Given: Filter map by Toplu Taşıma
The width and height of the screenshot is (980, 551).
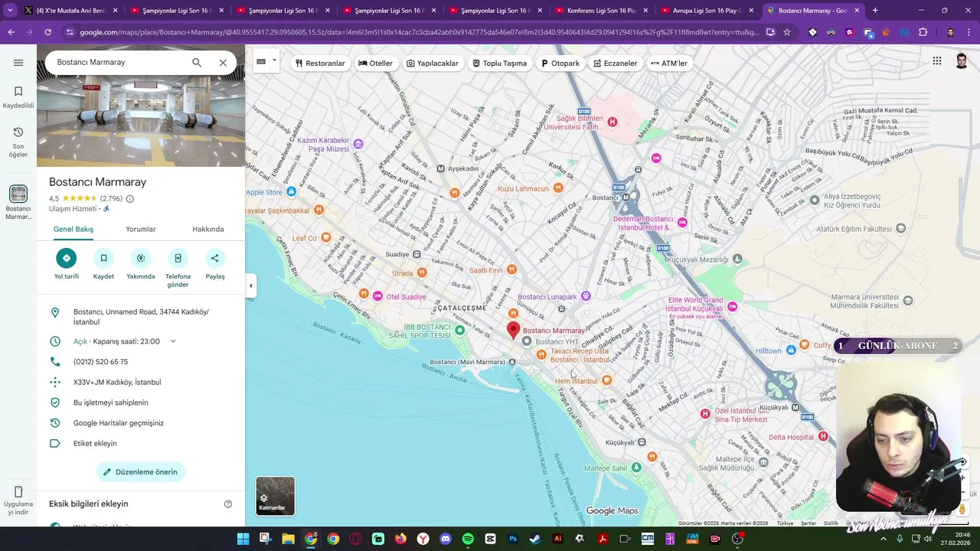Looking at the screenshot, I should click(499, 63).
